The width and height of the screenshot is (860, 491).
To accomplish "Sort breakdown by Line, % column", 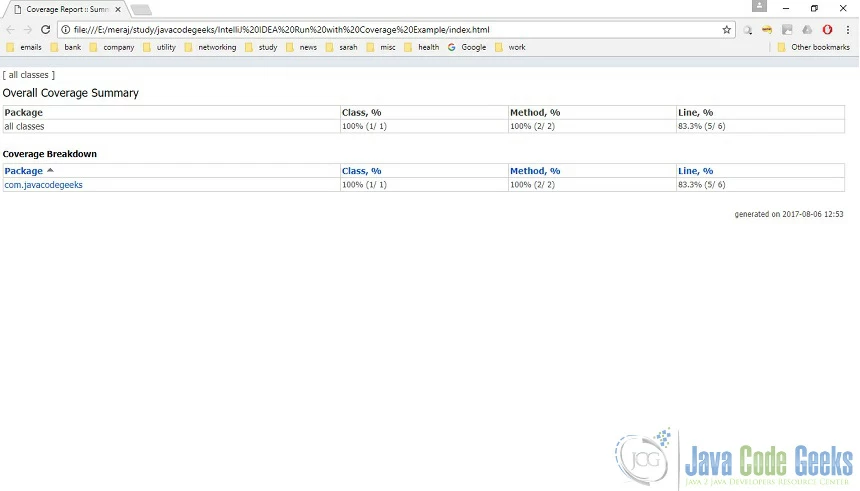I will click(x=695, y=171).
